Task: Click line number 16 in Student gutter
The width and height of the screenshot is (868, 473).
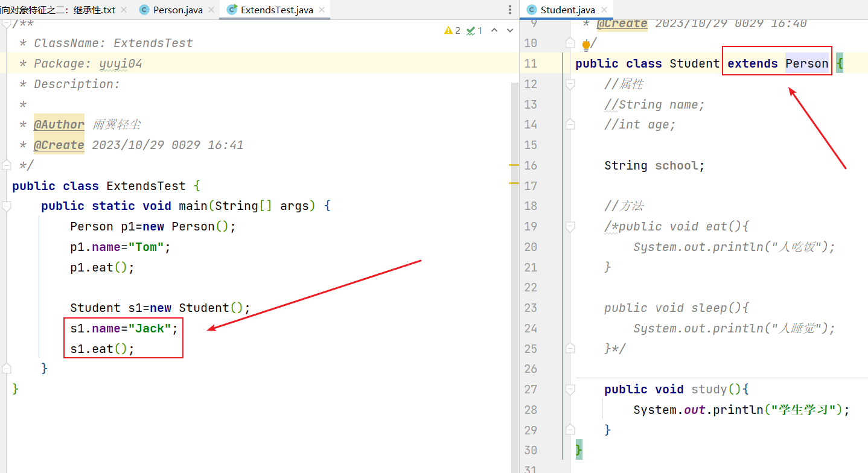Action: point(531,165)
